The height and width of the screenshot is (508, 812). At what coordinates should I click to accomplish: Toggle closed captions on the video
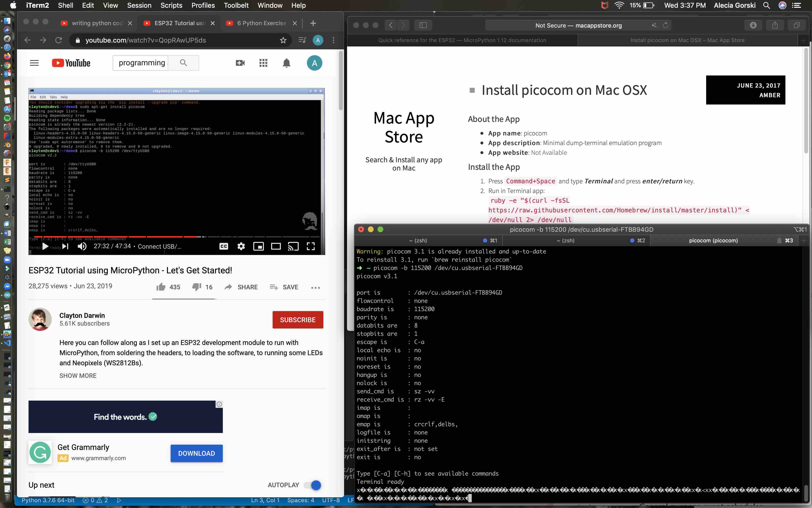pyautogui.click(x=224, y=246)
